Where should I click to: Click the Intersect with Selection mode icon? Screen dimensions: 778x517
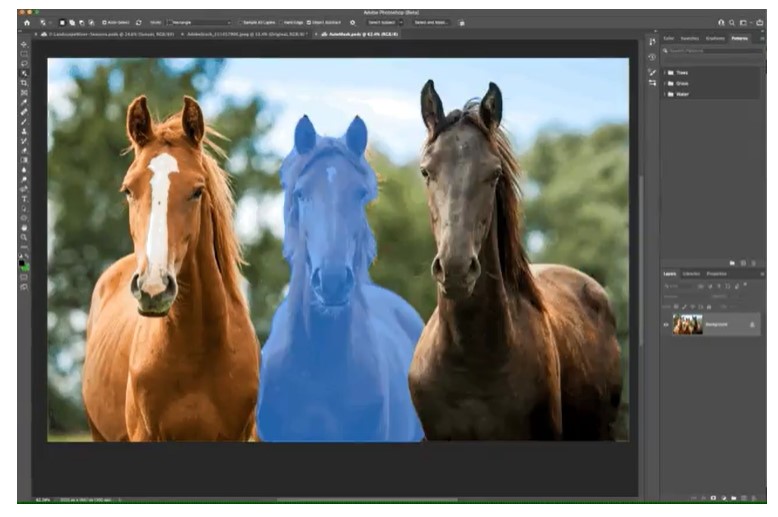(91, 23)
